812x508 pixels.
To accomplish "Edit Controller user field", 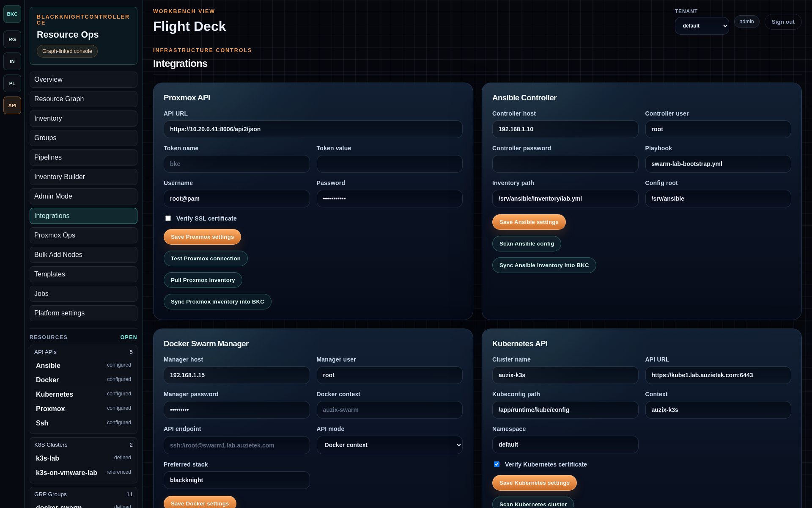I will [x=718, y=129].
